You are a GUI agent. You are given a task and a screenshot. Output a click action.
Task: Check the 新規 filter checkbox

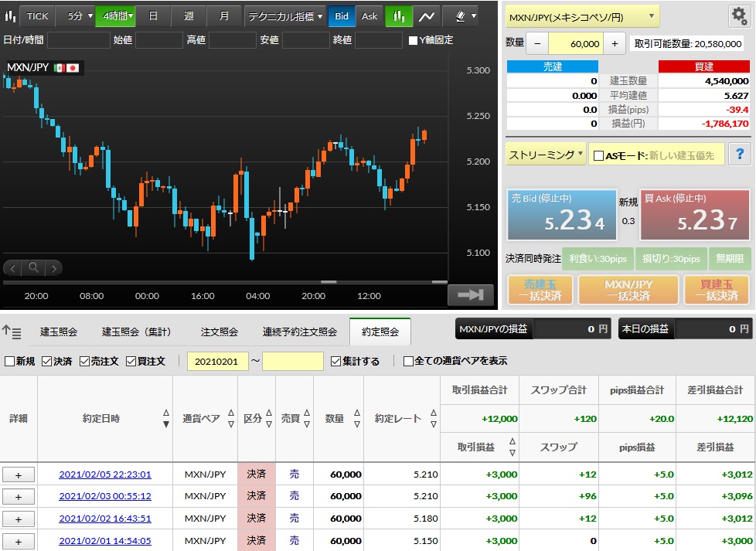[9, 361]
